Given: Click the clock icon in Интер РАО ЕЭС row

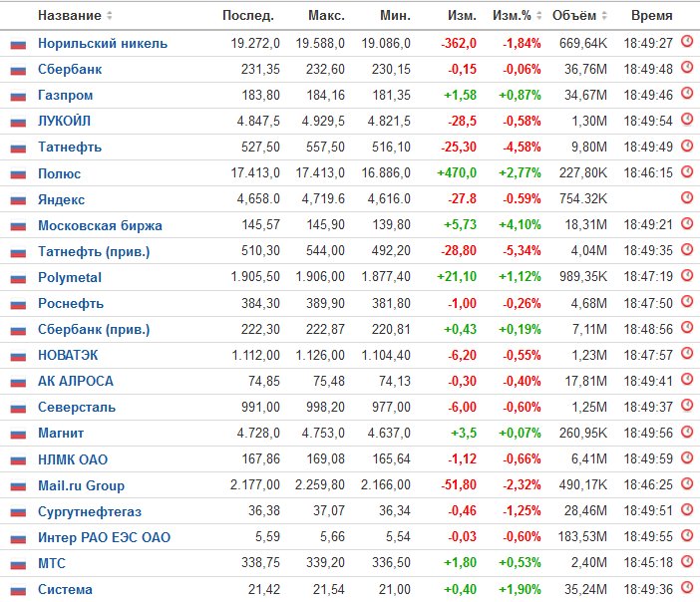Looking at the screenshot, I should point(687,535).
